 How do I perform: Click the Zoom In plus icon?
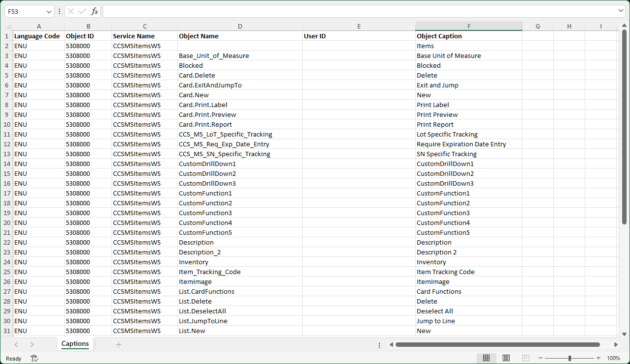[x=598, y=358]
